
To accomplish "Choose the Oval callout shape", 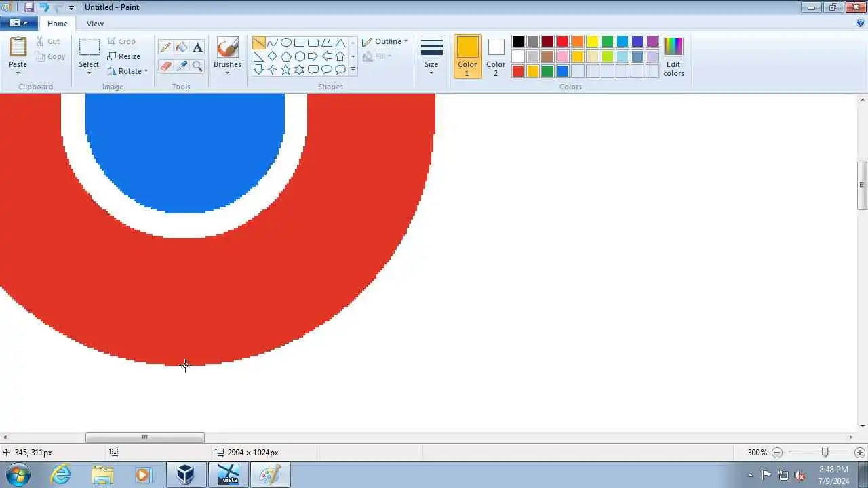I will pos(326,70).
